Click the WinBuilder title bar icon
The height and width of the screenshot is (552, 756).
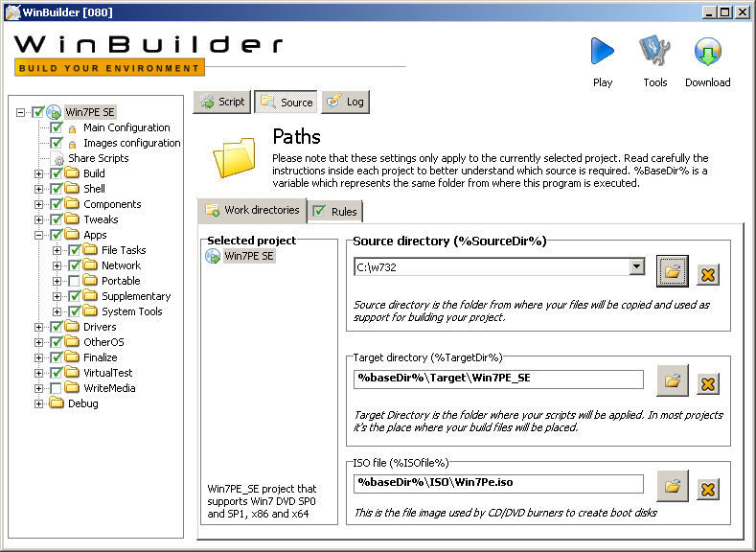pyautogui.click(x=12, y=12)
